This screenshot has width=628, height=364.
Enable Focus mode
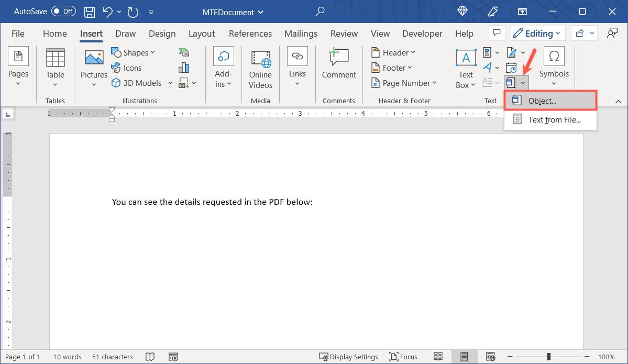(x=403, y=356)
